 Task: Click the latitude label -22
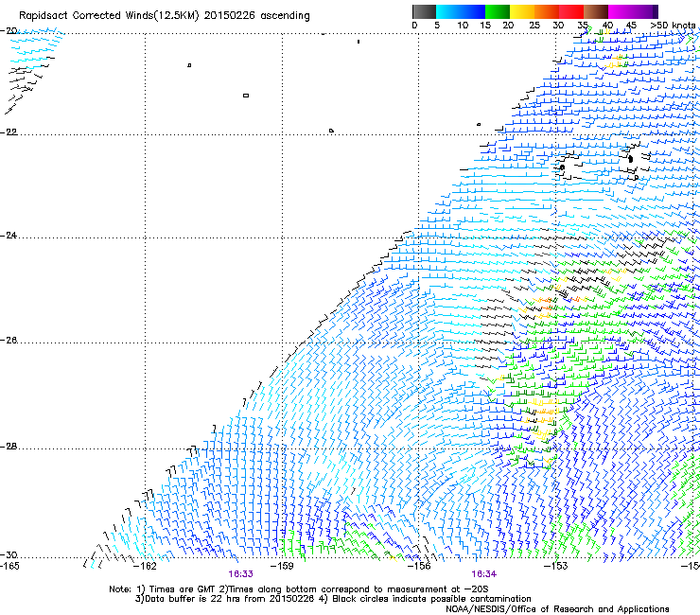pos(9,132)
